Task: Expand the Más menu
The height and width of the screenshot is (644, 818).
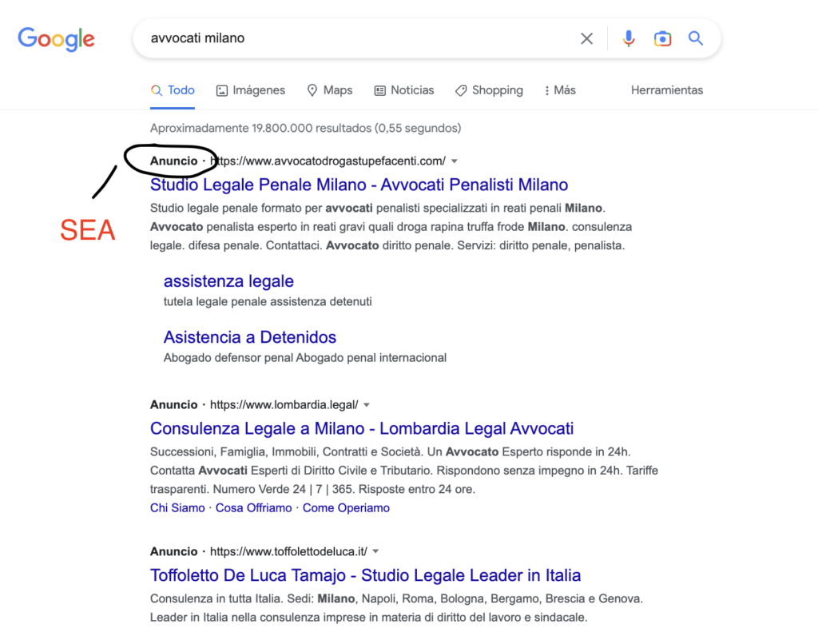Action: coord(560,90)
